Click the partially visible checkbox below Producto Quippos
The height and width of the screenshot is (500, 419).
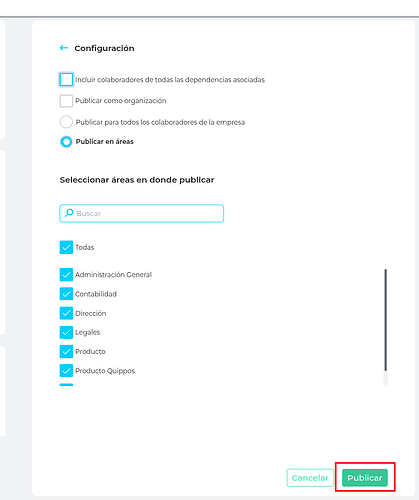point(66,385)
